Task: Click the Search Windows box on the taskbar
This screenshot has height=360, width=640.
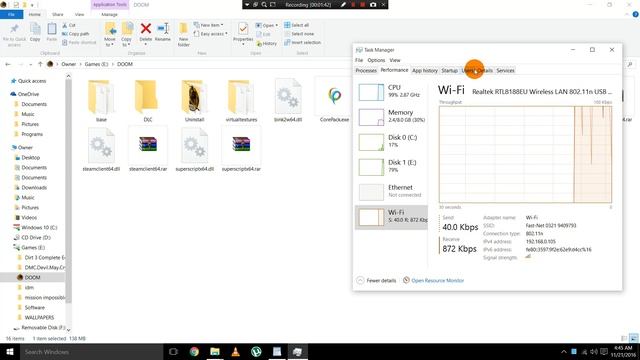Action: [x=91, y=351]
